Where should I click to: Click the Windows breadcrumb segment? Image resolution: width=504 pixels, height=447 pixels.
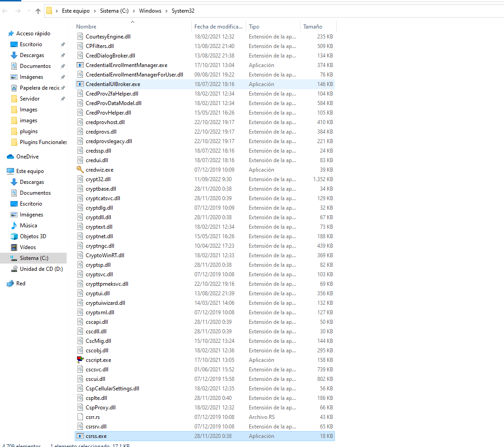click(150, 11)
